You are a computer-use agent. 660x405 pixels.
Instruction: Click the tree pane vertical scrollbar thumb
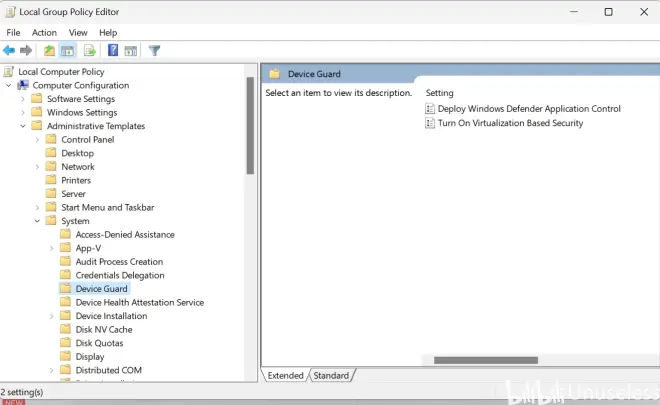tap(250, 125)
